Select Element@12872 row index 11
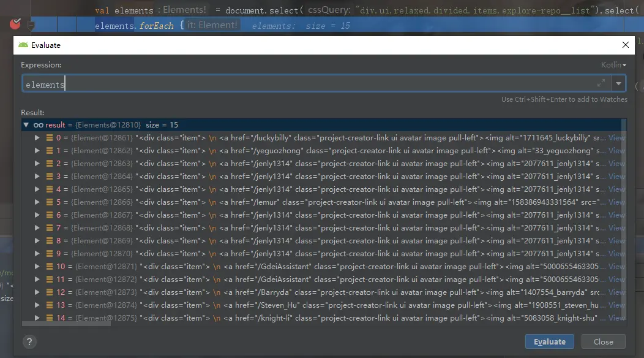The image size is (644, 358). pyautogui.click(x=323, y=279)
